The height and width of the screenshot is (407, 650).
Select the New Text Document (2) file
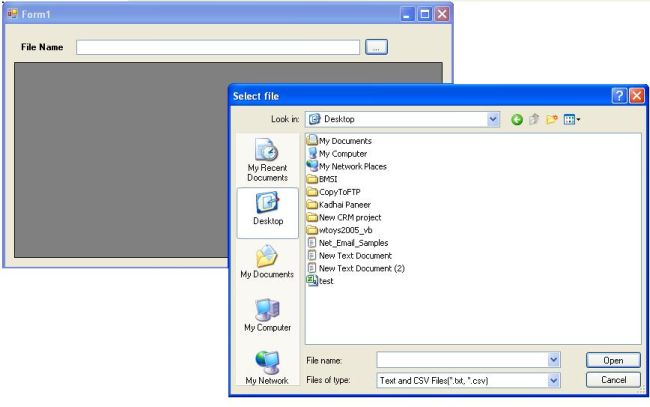pyautogui.click(x=356, y=268)
